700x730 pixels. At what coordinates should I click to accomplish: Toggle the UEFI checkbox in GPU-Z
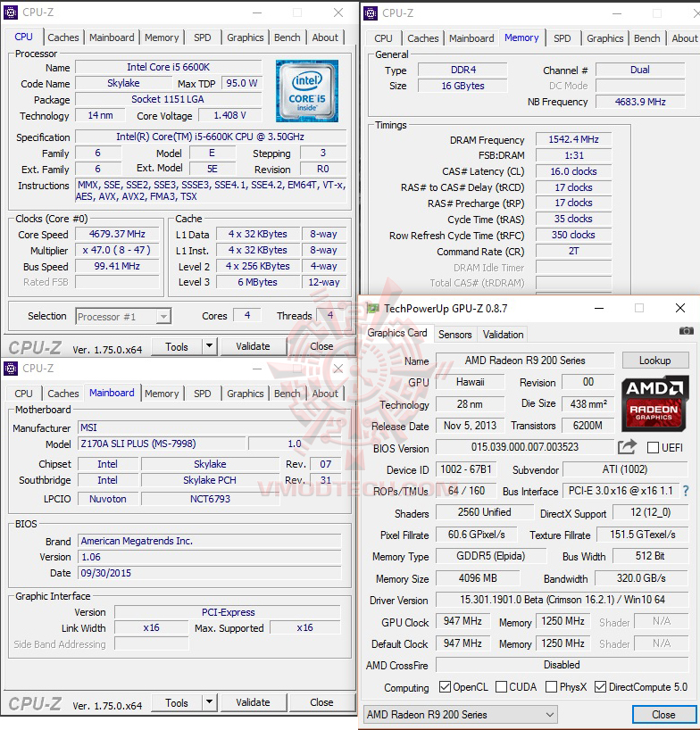[x=653, y=448]
